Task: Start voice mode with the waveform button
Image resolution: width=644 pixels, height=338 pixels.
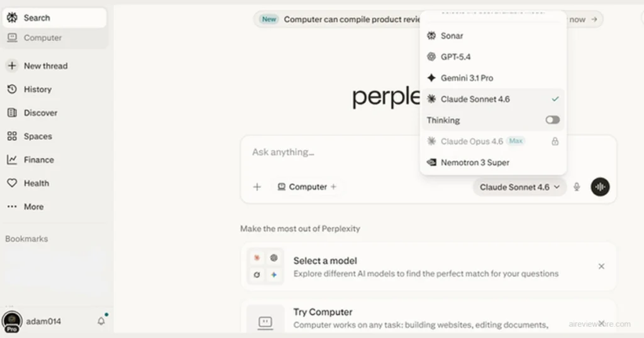Action: [x=600, y=187]
